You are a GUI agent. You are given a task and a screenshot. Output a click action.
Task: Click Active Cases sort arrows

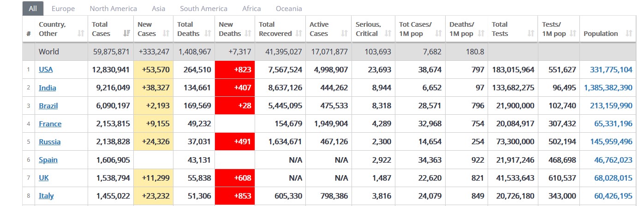(344, 34)
